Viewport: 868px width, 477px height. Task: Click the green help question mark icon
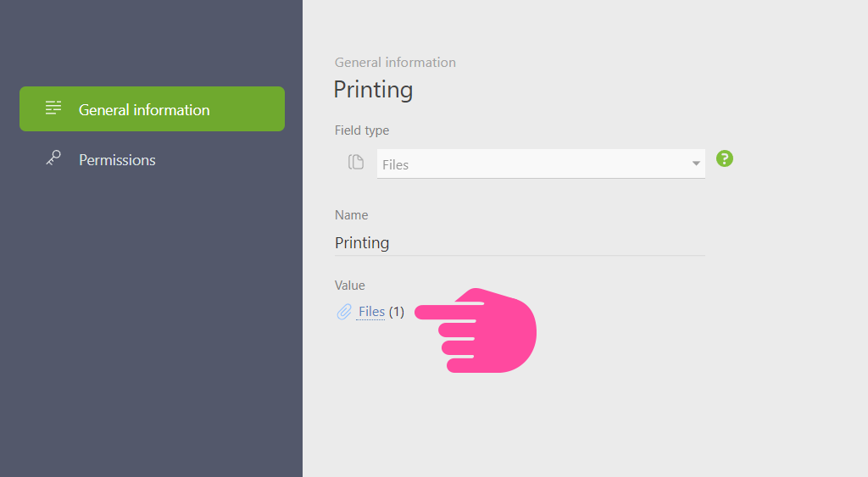pyautogui.click(x=724, y=158)
